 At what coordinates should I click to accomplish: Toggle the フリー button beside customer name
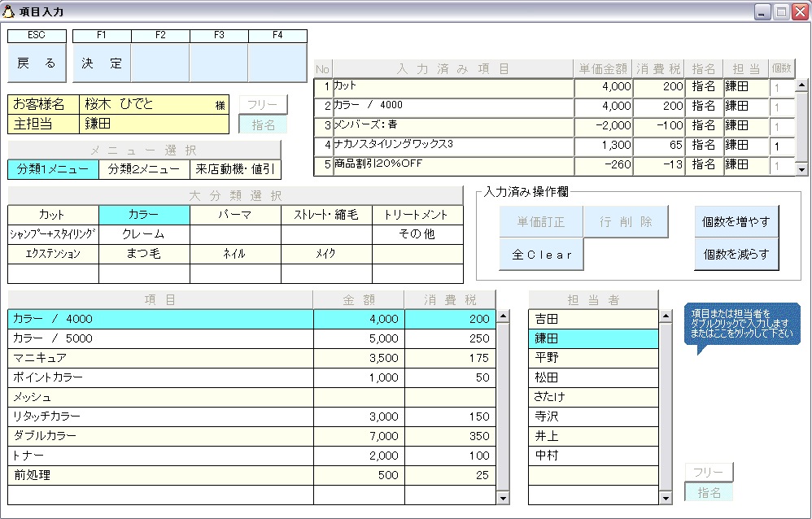pyautogui.click(x=263, y=105)
